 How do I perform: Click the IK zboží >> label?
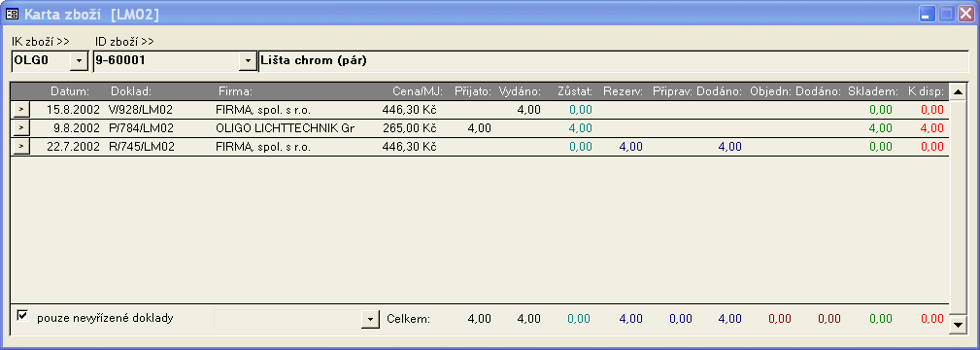click(41, 42)
